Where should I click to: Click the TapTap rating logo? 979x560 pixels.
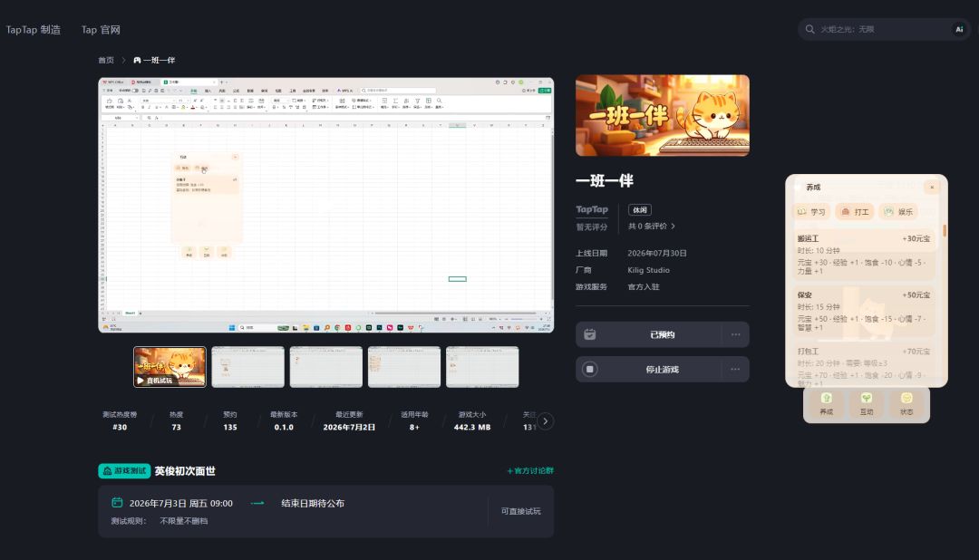591,209
